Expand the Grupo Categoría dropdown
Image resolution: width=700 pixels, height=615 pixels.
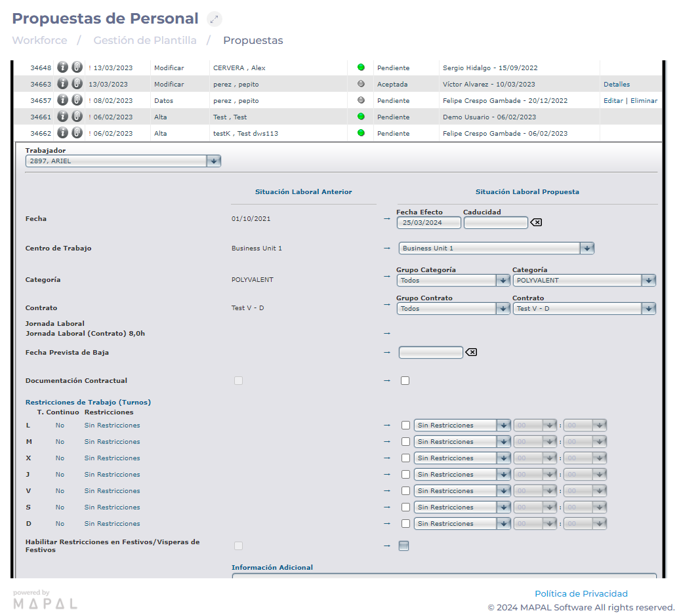[503, 281]
